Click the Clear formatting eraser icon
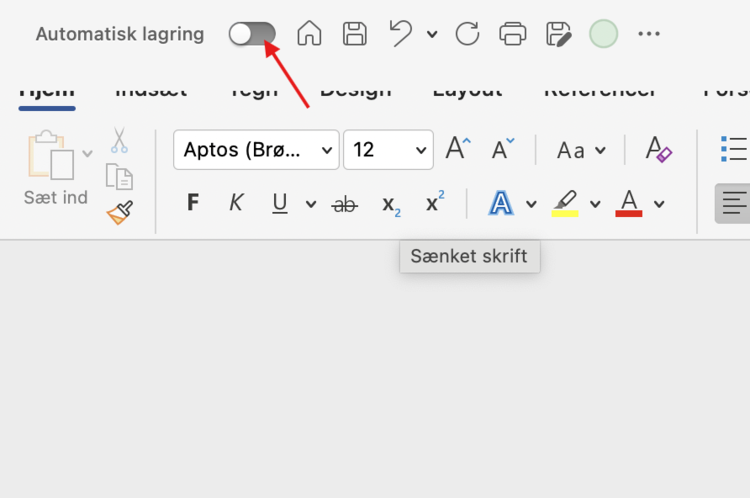The image size is (750, 498). tap(659, 150)
